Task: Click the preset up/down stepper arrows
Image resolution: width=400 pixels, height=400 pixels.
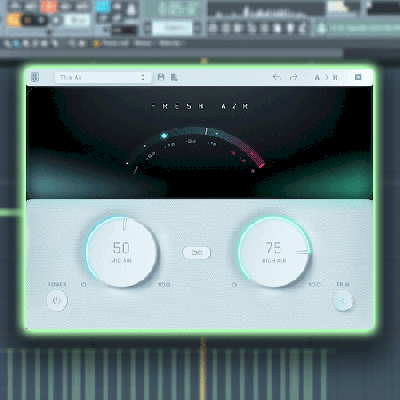Action: click(143, 77)
